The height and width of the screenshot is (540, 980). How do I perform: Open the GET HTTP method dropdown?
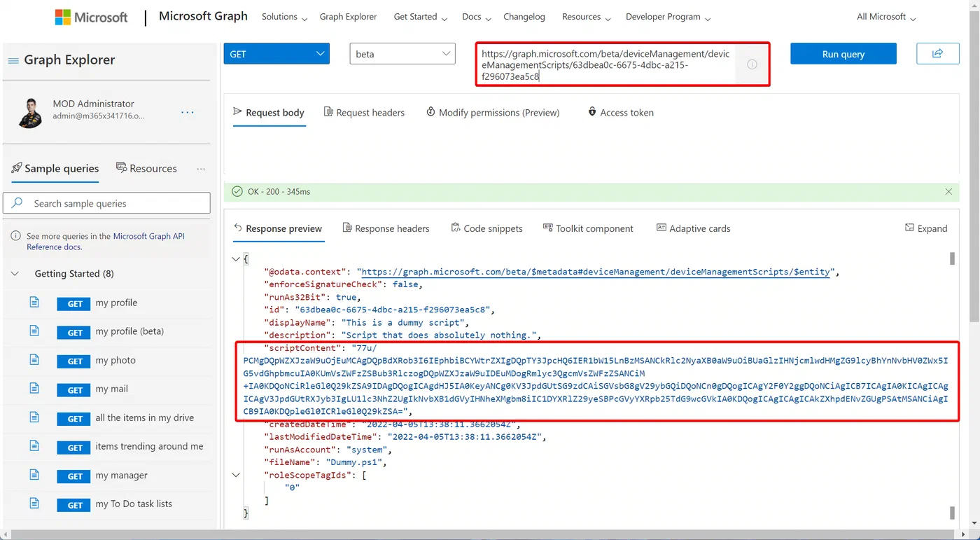click(x=276, y=54)
